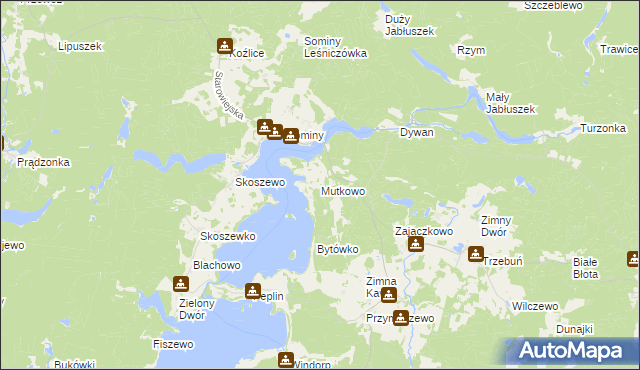The height and width of the screenshot is (370, 640).
Task: Click the Fiszewo place label
Action: 173,344
